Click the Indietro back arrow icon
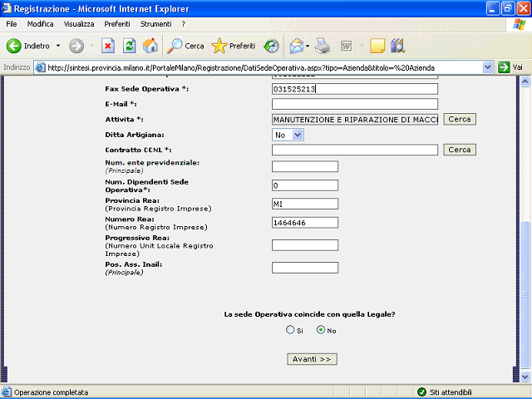The height and width of the screenshot is (399, 532). point(14,46)
